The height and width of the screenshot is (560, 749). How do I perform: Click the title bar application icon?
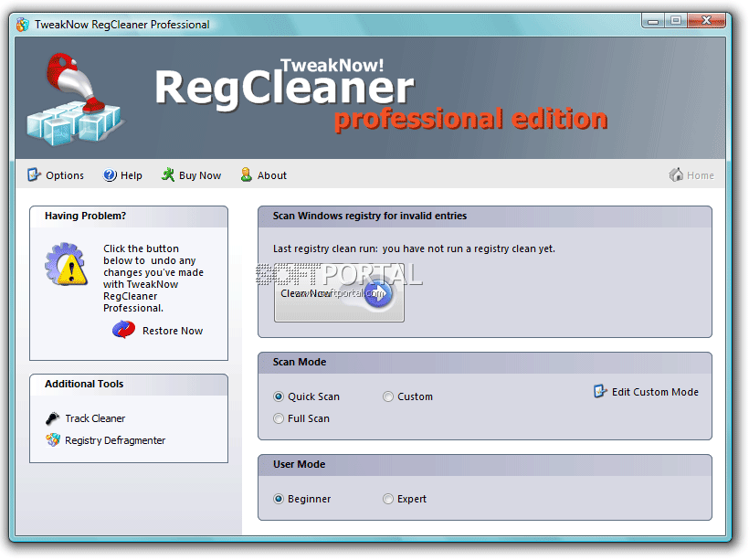click(23, 25)
